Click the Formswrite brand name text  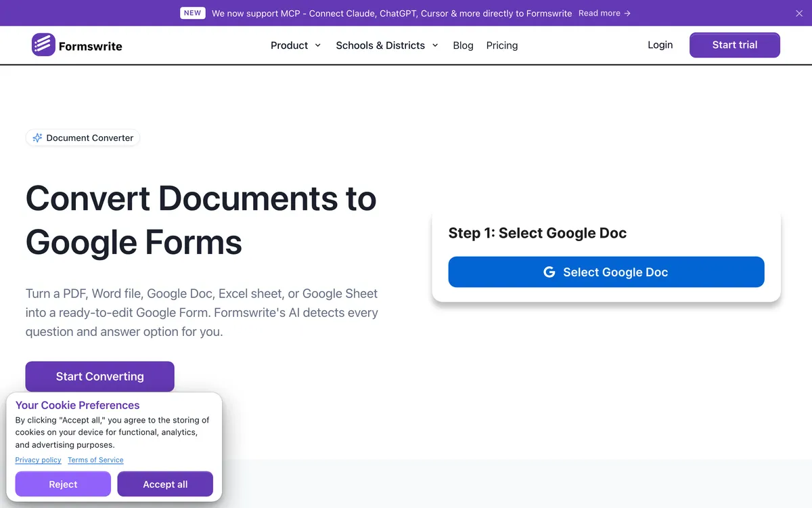pyautogui.click(x=91, y=46)
